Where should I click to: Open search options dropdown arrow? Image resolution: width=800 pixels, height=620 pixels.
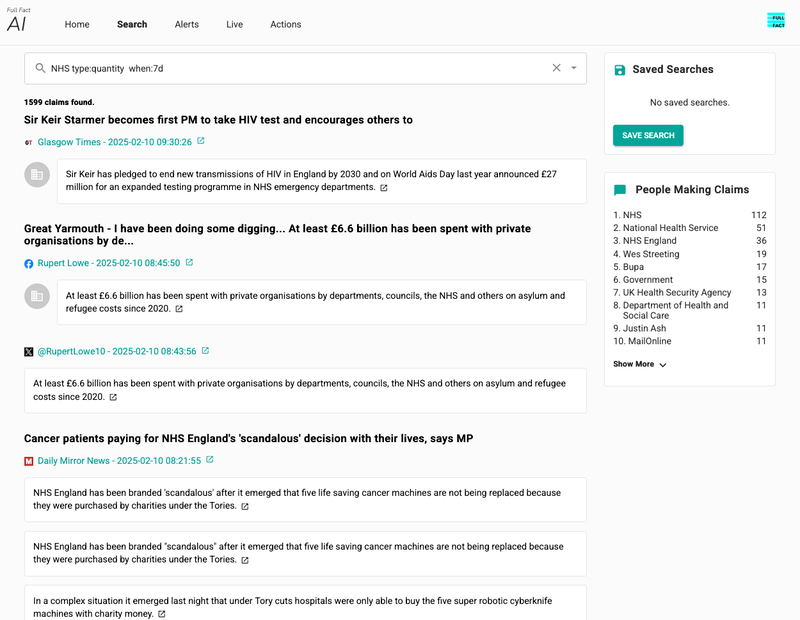[x=573, y=68]
